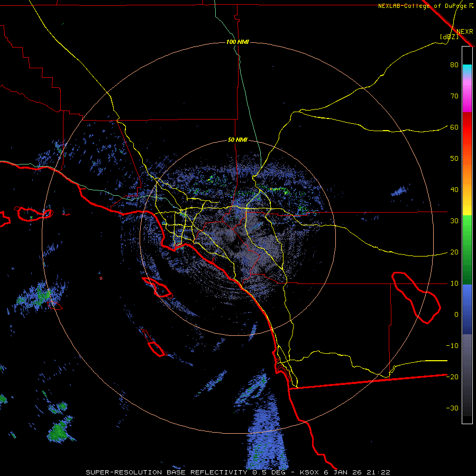
Task: Click the "50 NMI" range ring label
Action: [x=237, y=140]
